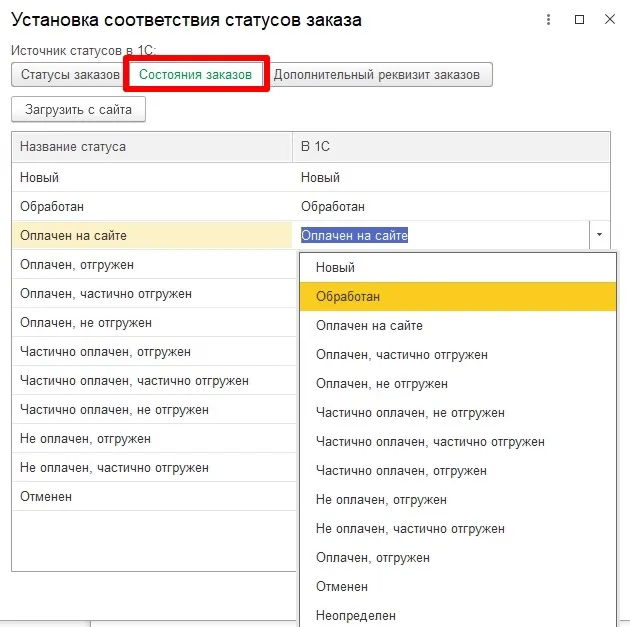The width and height of the screenshot is (630, 627).
Task: Select highlighted Обработан option in dropdown
Action: pos(348,297)
